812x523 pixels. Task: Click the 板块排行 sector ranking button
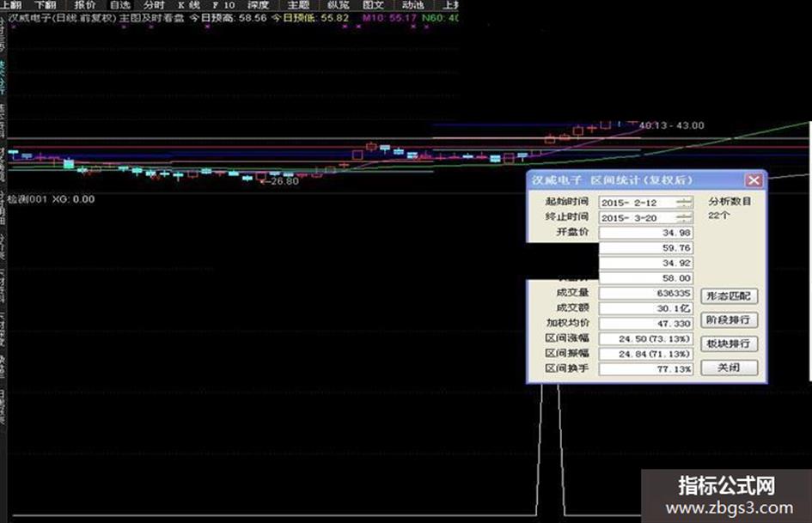pos(730,344)
